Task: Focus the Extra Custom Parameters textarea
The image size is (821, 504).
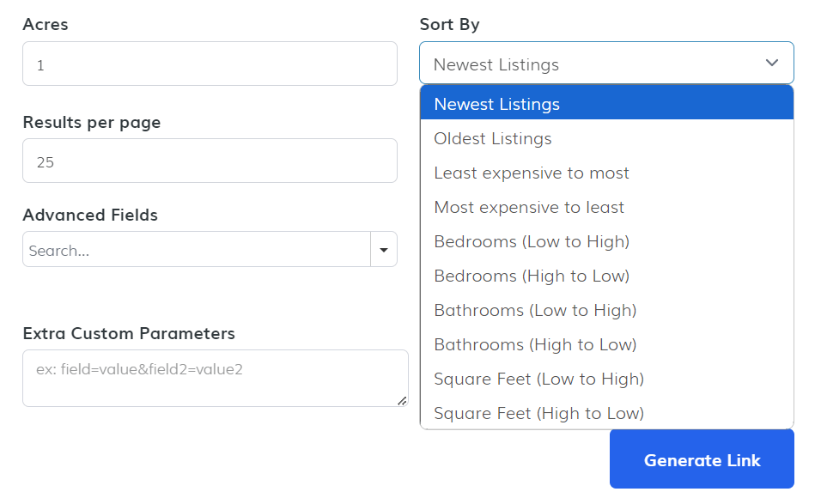Action: [215, 378]
